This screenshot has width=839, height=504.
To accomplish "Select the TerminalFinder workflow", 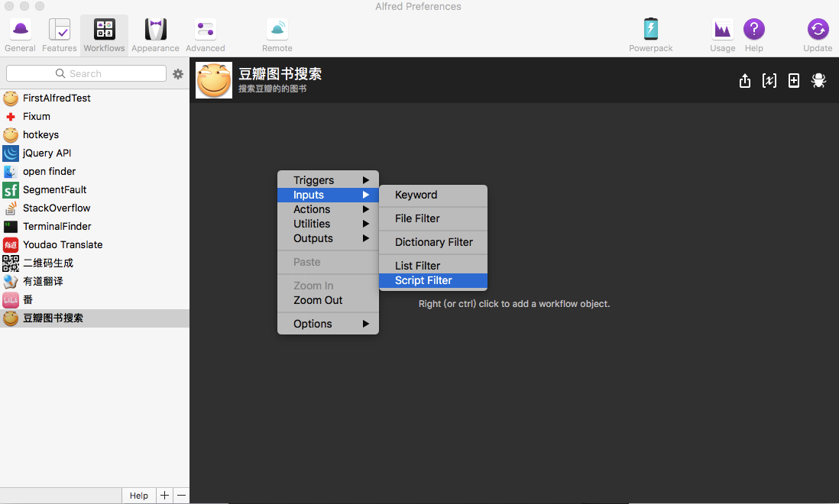I will tap(95, 227).
